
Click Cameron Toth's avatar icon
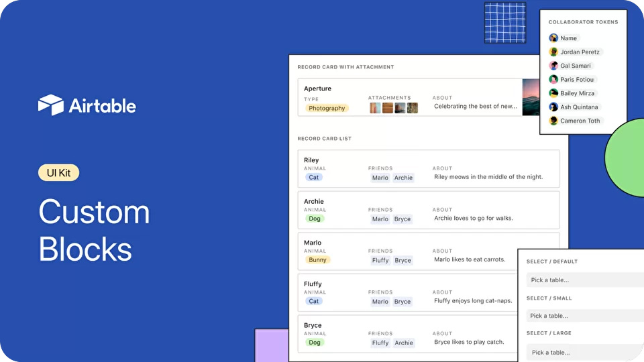click(x=553, y=121)
